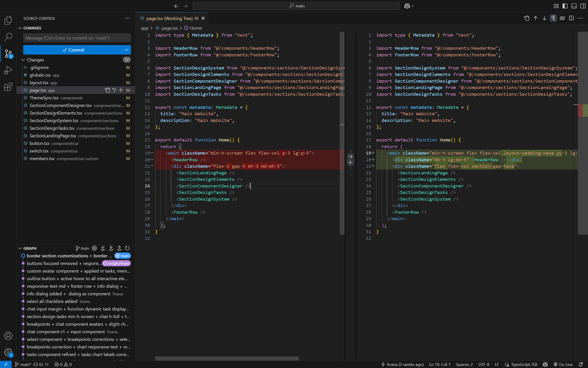Select 'select all checkbox added' commit
Screen dimensions: 588x368
(76, 301)
